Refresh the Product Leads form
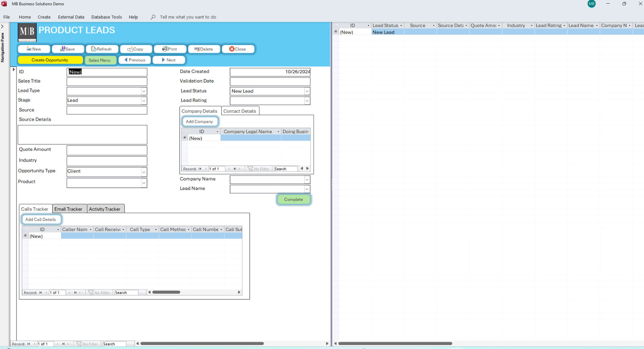The height and width of the screenshot is (349, 644). [102, 49]
